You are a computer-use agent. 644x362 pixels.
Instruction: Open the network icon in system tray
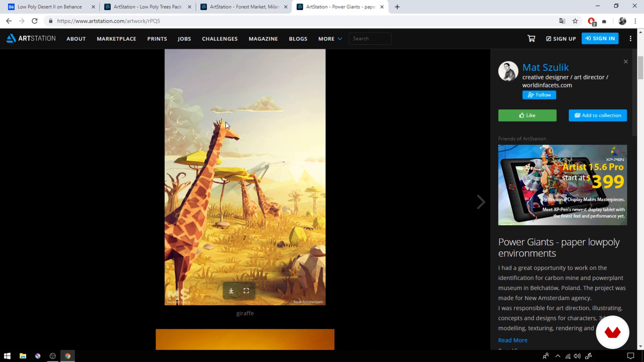(x=568, y=356)
